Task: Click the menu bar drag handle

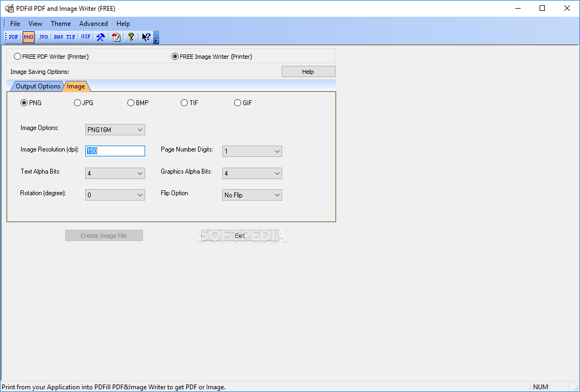Action: [4, 24]
